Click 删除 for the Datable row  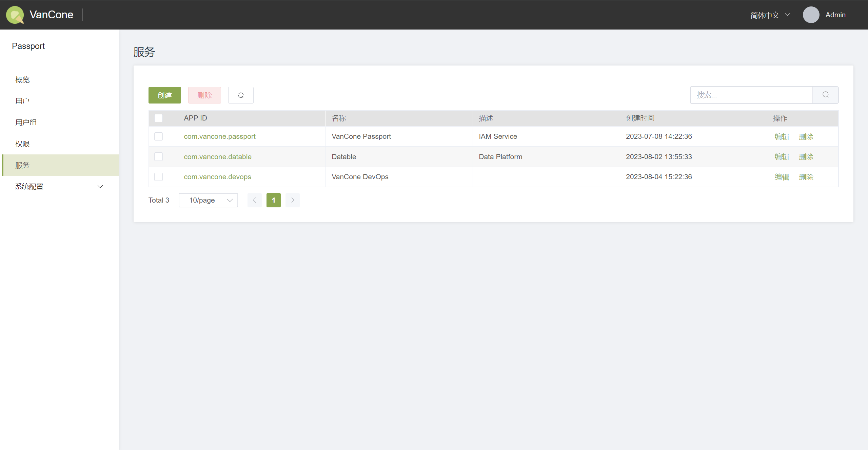[x=806, y=157]
